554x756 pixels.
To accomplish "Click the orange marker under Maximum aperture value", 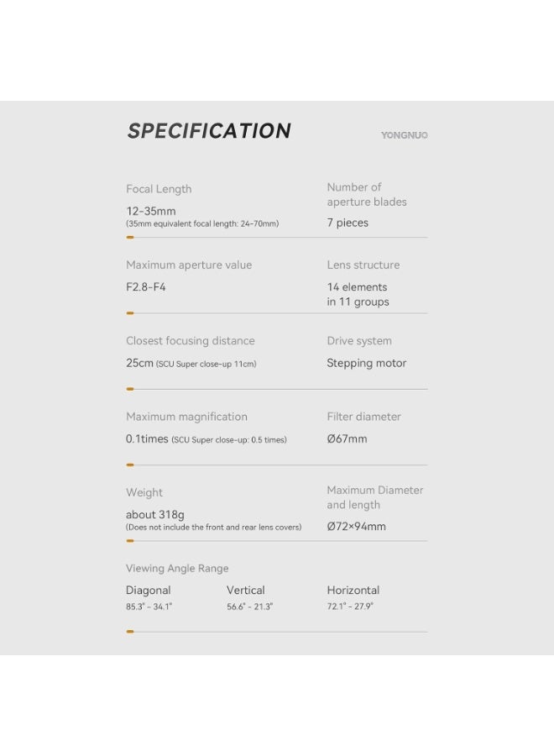I will (130, 313).
